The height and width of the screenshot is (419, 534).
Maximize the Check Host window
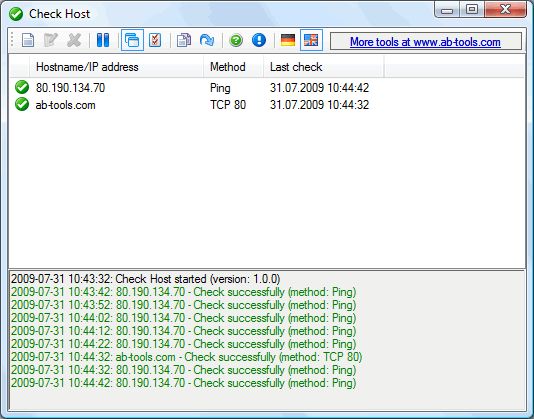click(x=472, y=9)
